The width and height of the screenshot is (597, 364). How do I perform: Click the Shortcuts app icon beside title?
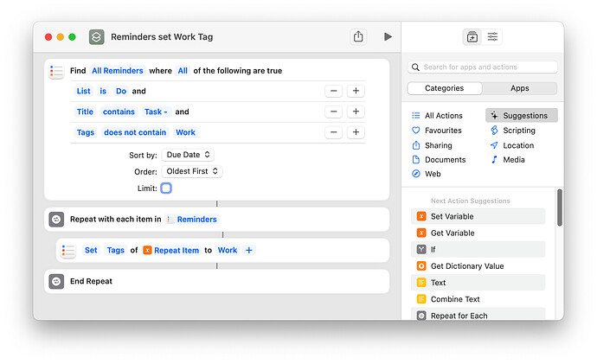(97, 37)
